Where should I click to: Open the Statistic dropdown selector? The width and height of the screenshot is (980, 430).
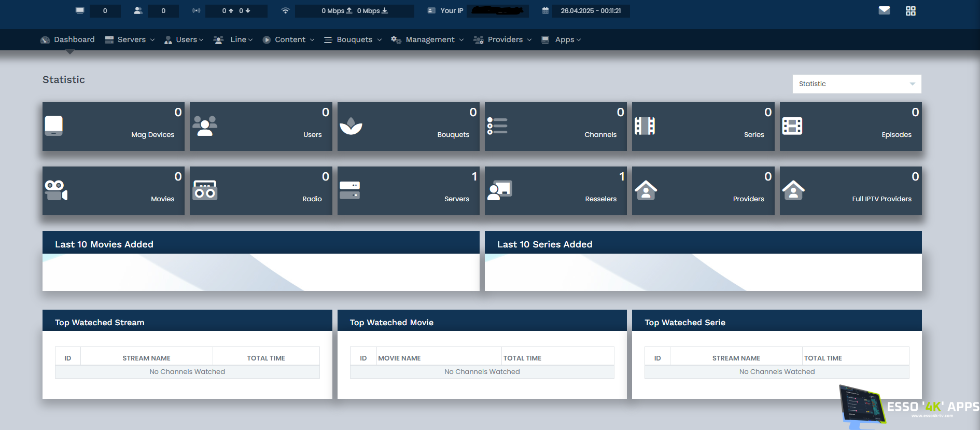(857, 84)
